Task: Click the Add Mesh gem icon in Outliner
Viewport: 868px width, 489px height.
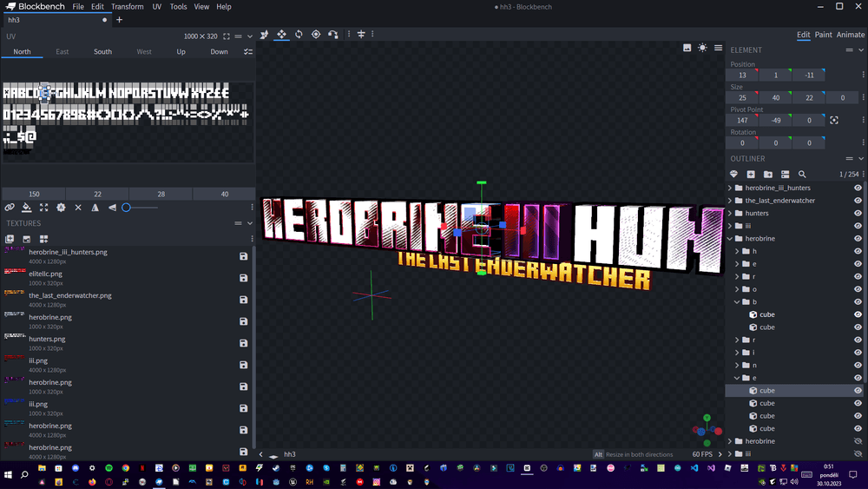Action: click(x=733, y=175)
